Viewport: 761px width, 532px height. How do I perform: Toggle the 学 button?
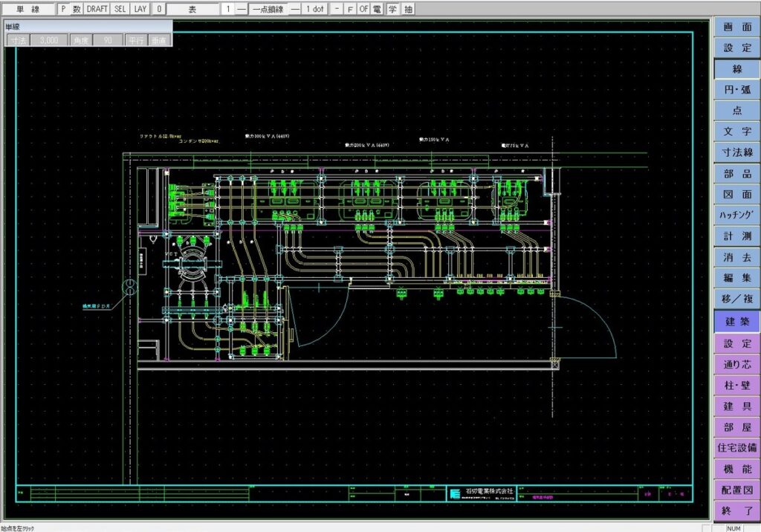[x=392, y=9]
